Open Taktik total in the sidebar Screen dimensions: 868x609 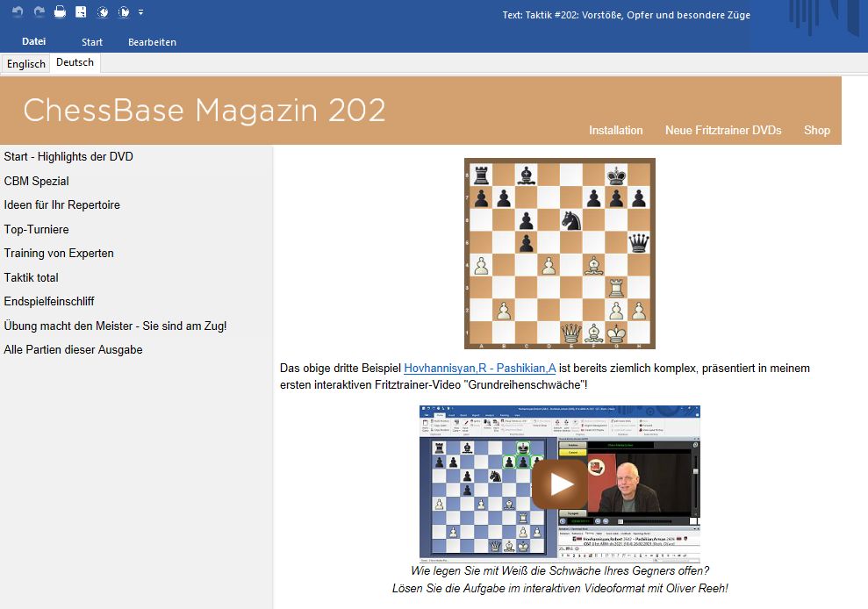[31, 277]
